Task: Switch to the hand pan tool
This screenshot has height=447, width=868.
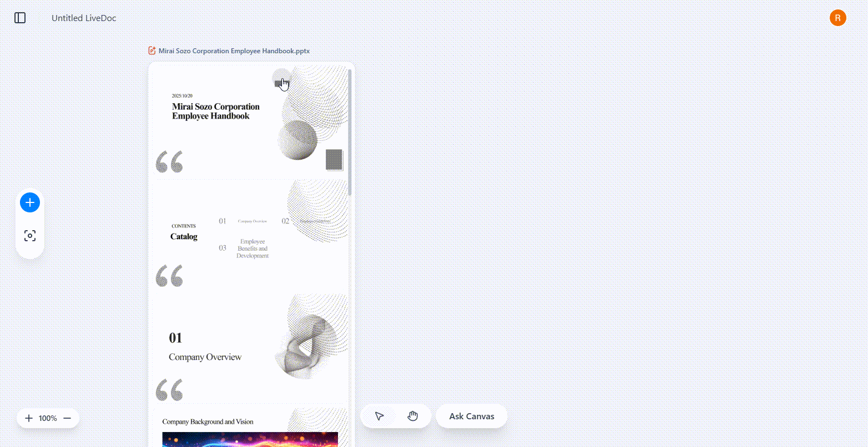Action: pos(412,416)
